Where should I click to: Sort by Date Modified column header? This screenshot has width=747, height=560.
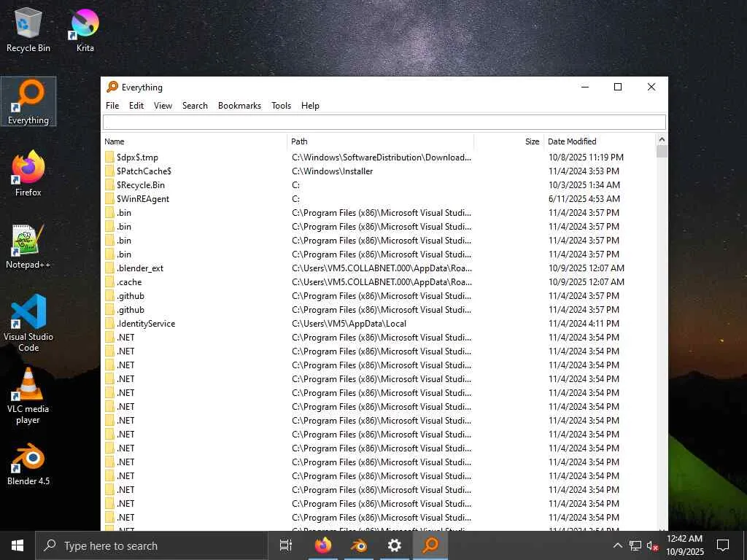tap(600, 141)
